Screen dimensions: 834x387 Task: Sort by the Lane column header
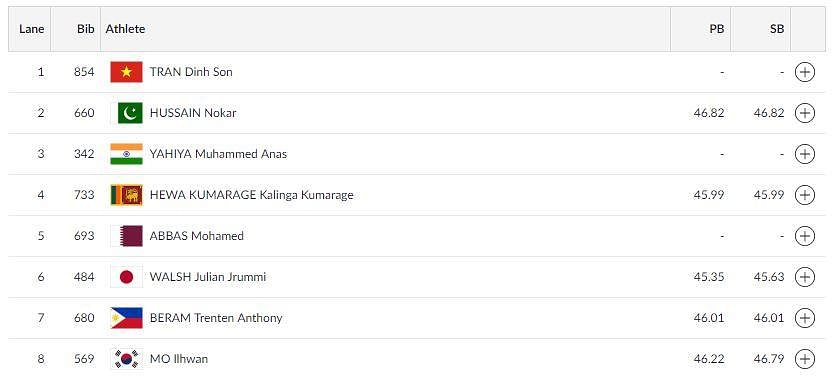[x=29, y=29]
